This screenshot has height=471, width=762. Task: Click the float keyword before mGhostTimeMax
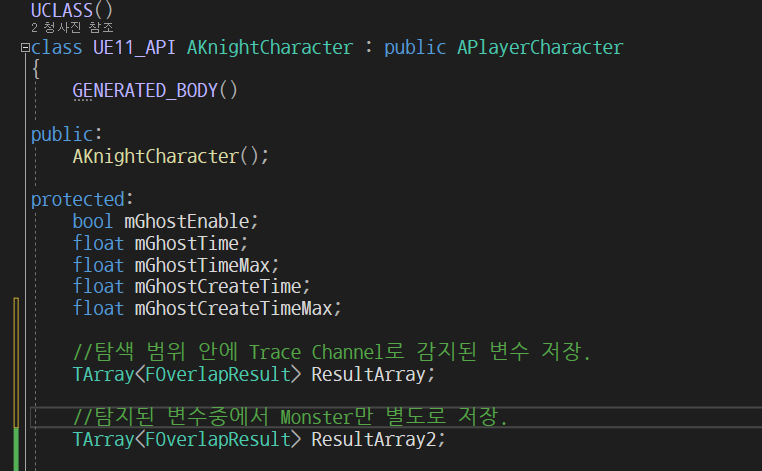[x=98, y=265]
